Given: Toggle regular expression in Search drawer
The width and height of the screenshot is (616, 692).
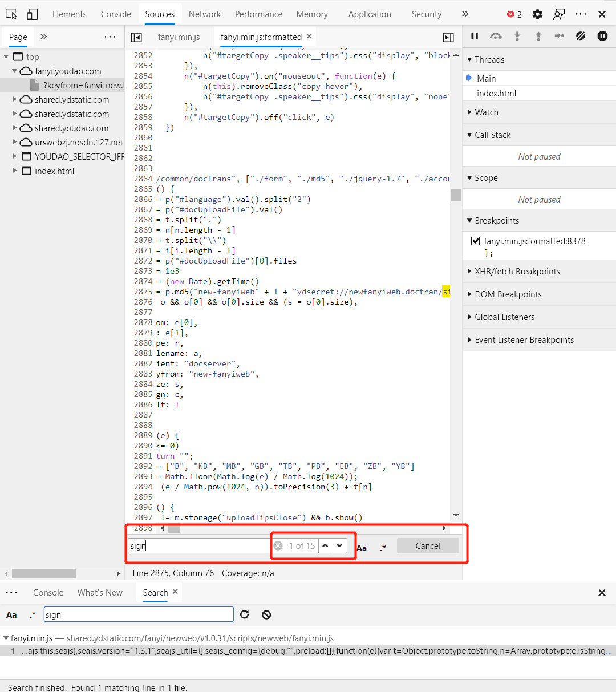Looking at the screenshot, I should point(33,615).
